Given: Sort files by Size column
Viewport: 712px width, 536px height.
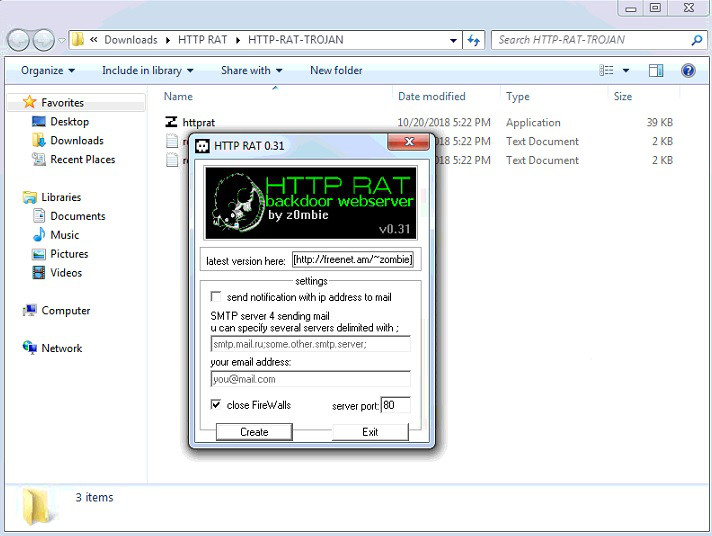Looking at the screenshot, I should click(x=623, y=96).
